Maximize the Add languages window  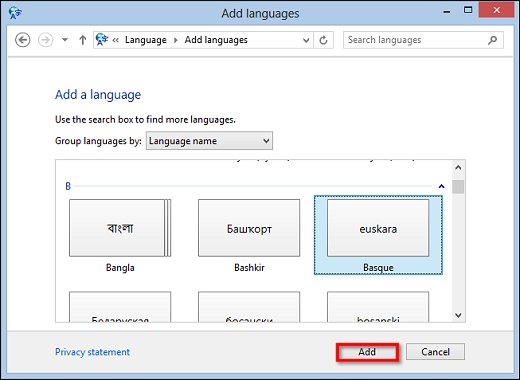point(468,10)
